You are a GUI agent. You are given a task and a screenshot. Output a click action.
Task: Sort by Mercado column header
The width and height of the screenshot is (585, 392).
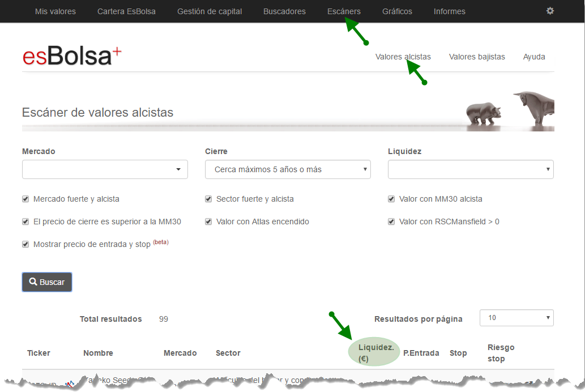(180, 353)
